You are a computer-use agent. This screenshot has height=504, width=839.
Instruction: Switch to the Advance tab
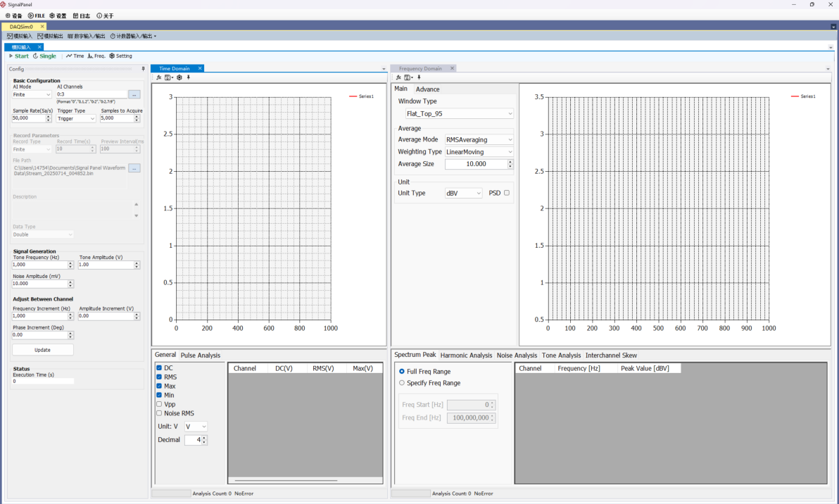pyautogui.click(x=427, y=89)
